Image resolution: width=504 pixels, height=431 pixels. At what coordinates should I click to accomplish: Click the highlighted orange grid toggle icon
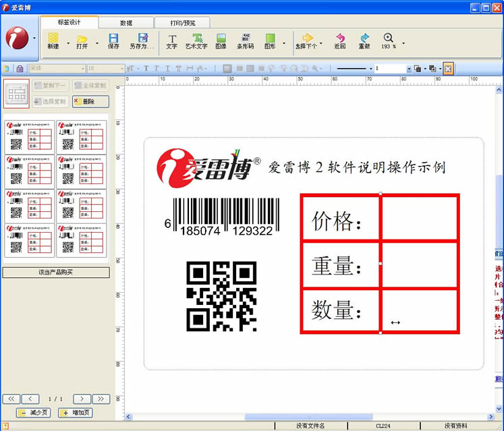click(448, 68)
